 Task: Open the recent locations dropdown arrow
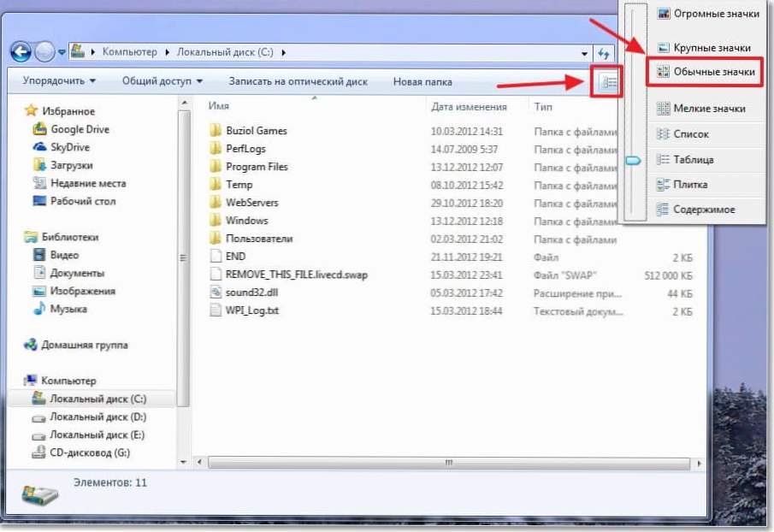point(62,52)
